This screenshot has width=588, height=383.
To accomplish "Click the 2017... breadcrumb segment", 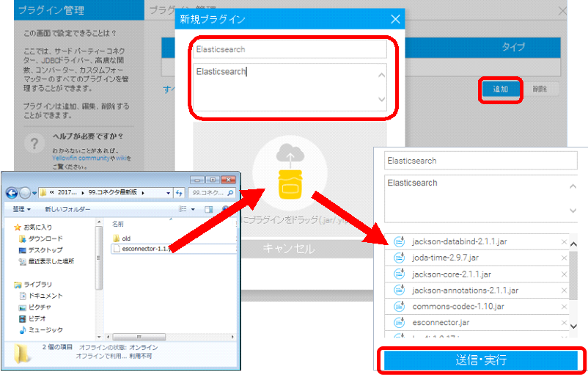I will click(x=67, y=192).
